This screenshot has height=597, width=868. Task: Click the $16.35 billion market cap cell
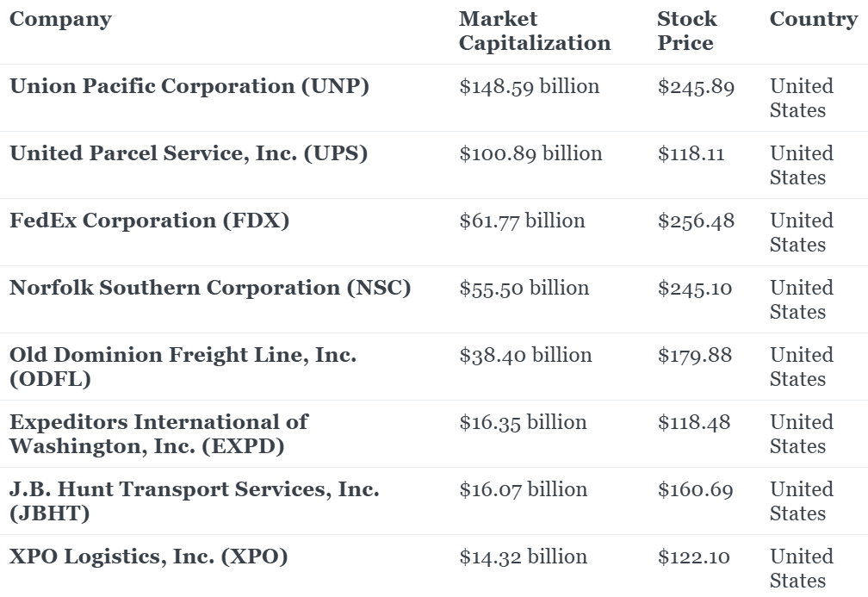523,423
